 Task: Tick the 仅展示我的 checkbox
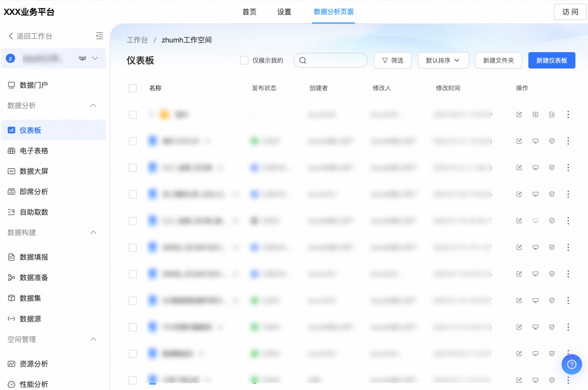click(x=244, y=60)
